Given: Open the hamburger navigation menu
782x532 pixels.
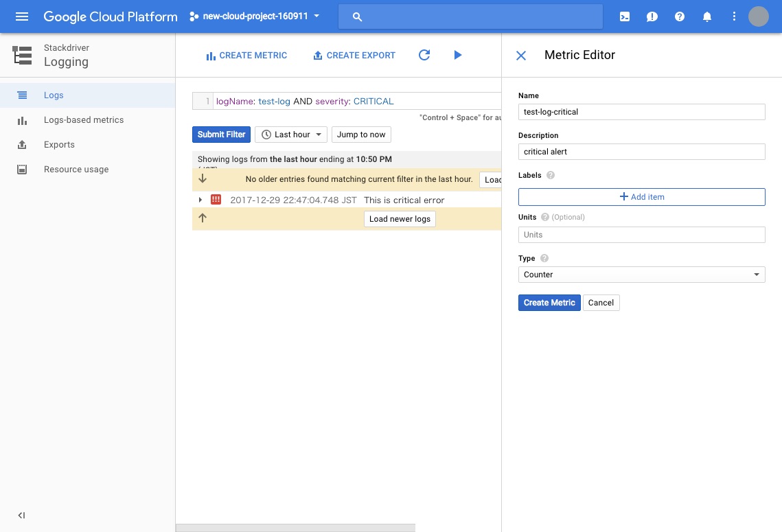Looking at the screenshot, I should (21, 16).
